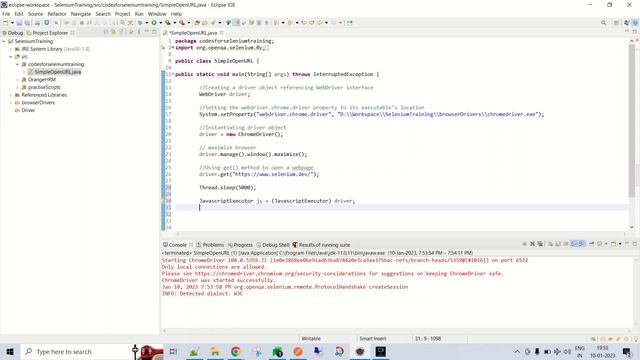Click the Smart Insert status bar entry

coord(373,338)
